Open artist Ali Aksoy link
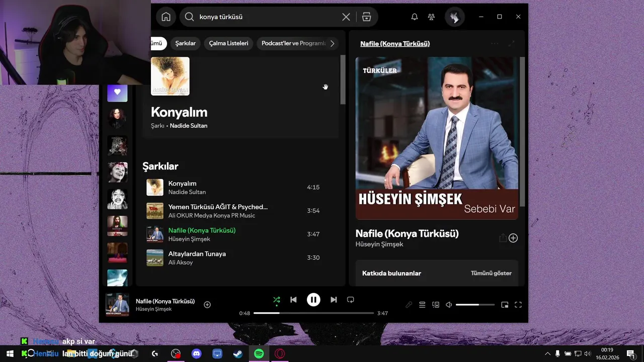The height and width of the screenshot is (362, 644). pos(181,262)
